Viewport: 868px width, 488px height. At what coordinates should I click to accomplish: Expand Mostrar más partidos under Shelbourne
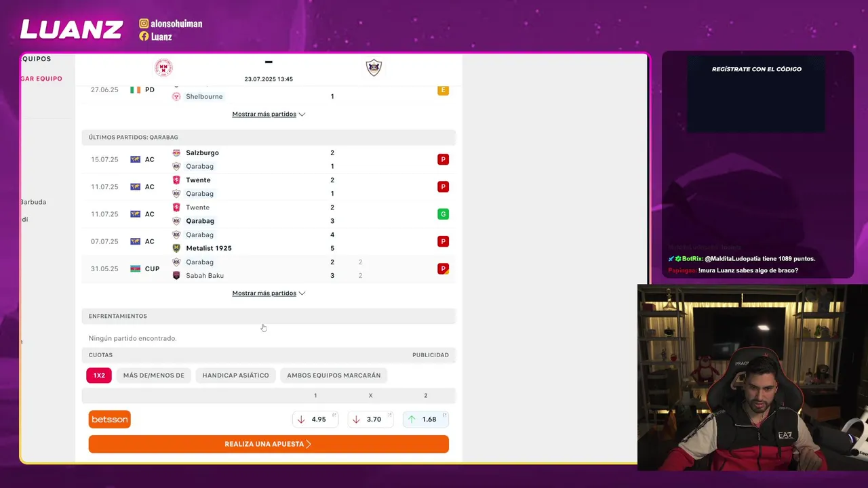point(269,114)
